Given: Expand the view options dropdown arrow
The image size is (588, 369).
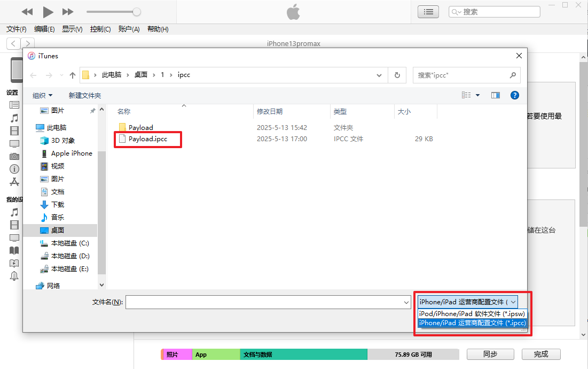Looking at the screenshot, I should pos(478,95).
